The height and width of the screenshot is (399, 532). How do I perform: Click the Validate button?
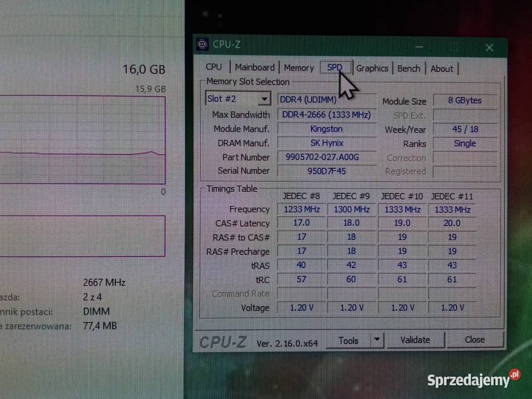click(x=415, y=340)
